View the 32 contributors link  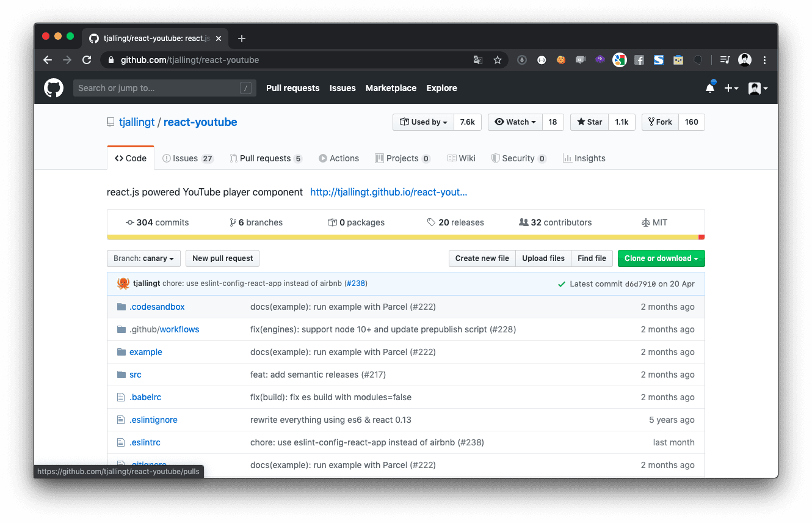(555, 222)
